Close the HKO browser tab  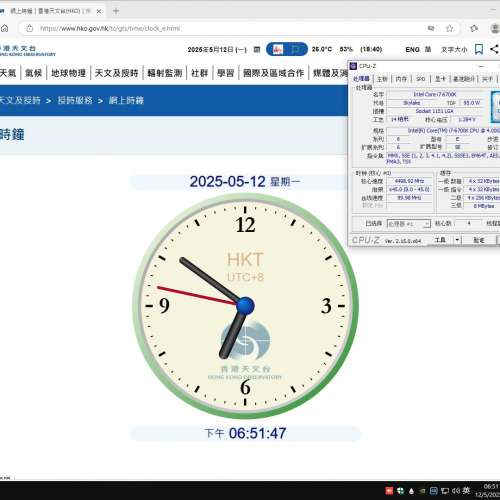[x=99, y=11]
